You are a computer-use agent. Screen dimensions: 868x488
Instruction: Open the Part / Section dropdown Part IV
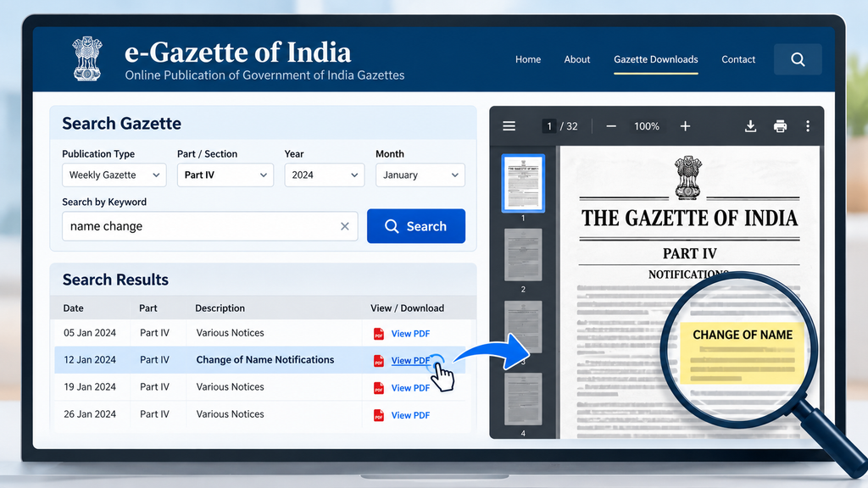tap(225, 175)
